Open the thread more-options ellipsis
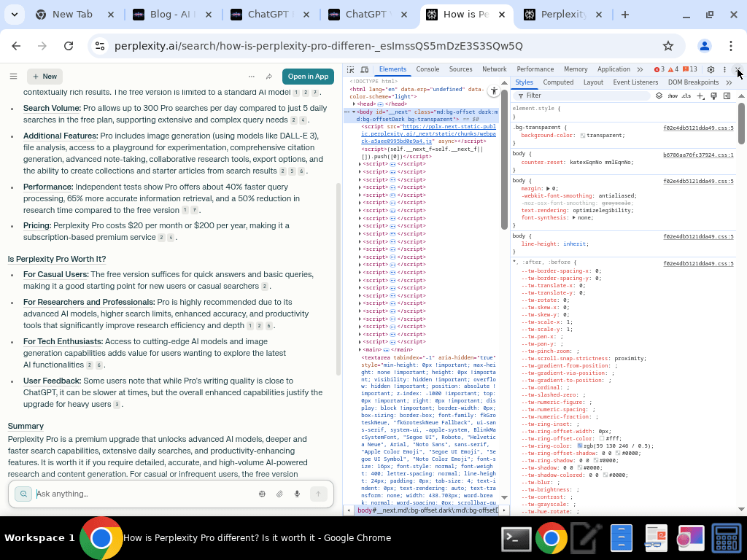Screen dimensions: 747x560 252,76
